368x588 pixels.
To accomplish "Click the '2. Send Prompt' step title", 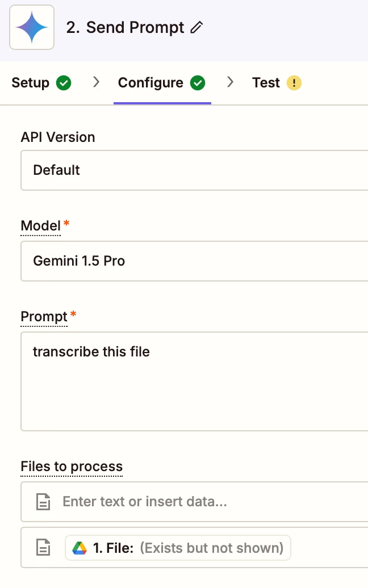I will [125, 27].
